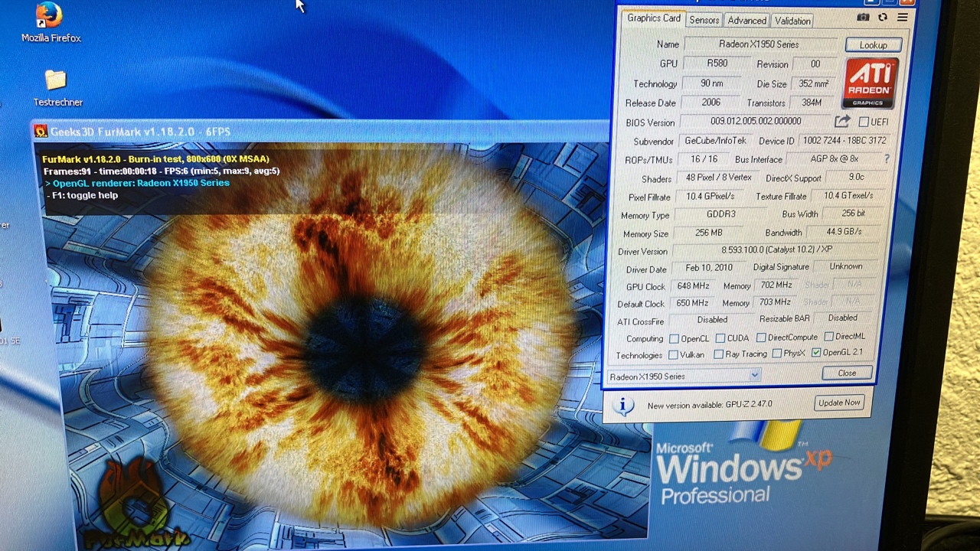980x551 pixels.
Task: Click the Device ID value 1002 7244
Action: (844, 141)
